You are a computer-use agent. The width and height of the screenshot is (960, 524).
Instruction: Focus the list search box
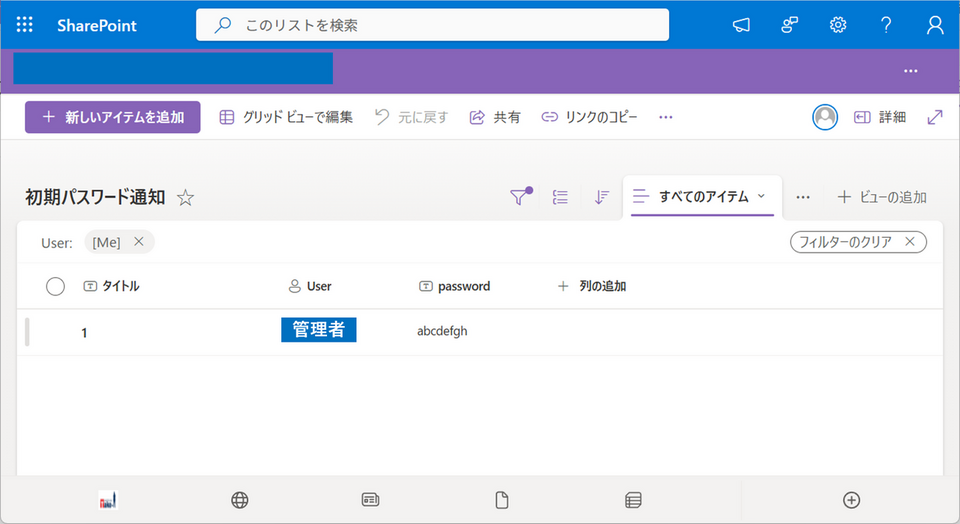pyautogui.click(x=432, y=25)
